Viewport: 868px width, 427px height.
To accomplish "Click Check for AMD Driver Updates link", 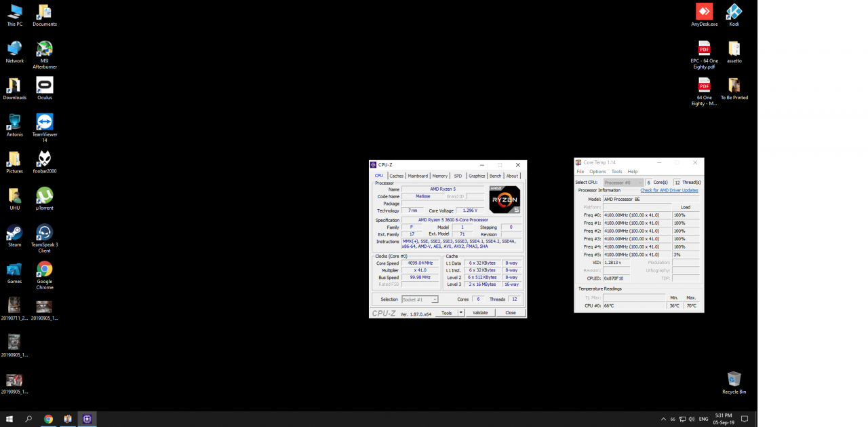I will click(x=669, y=190).
